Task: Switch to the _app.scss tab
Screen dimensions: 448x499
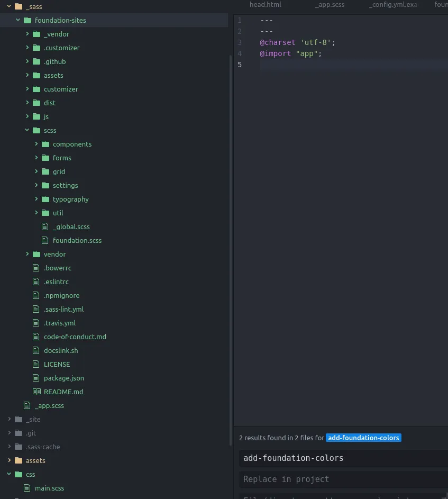Action: click(x=330, y=4)
